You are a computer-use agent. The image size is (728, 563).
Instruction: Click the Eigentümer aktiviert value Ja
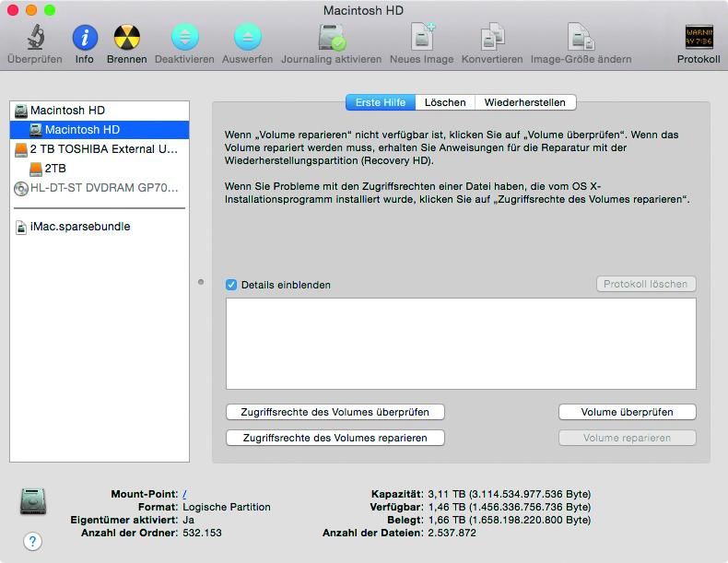tap(189, 521)
